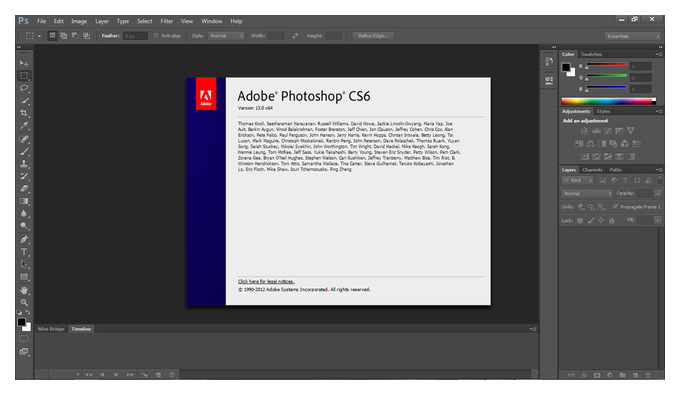Select the Pen tool
The width and height of the screenshot is (680, 395).
point(24,239)
